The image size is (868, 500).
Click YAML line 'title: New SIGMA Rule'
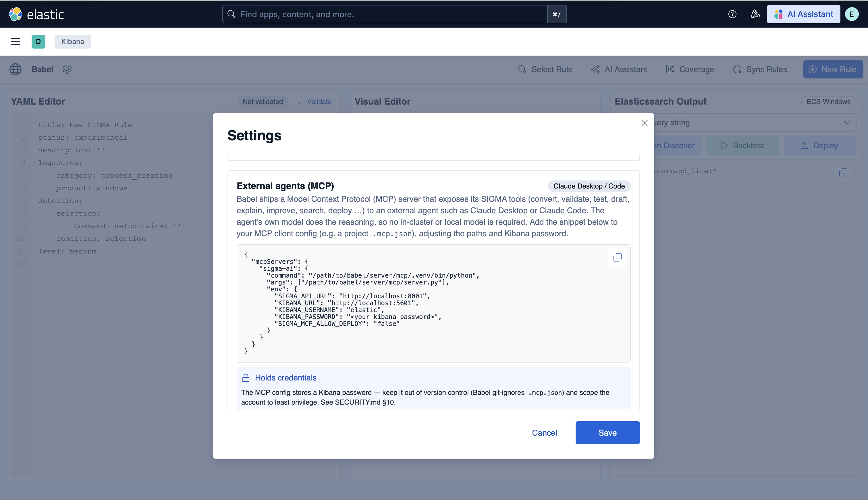click(x=85, y=125)
